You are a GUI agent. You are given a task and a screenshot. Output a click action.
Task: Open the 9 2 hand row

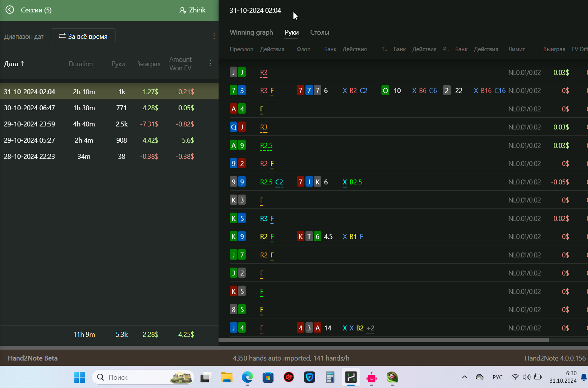[409, 163]
